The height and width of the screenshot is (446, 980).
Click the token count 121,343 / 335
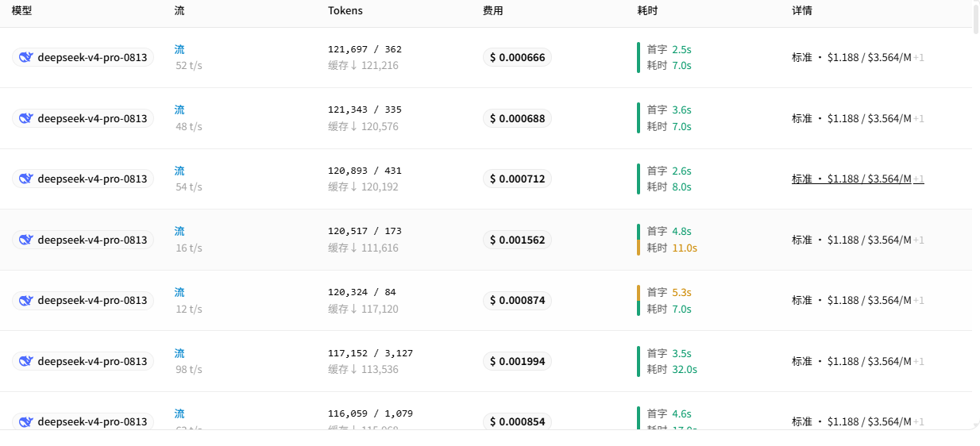365,110
